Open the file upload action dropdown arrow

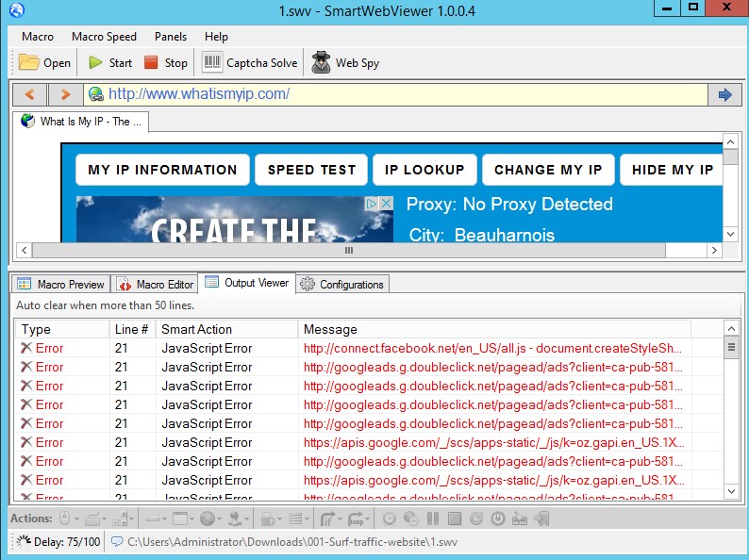point(280,519)
